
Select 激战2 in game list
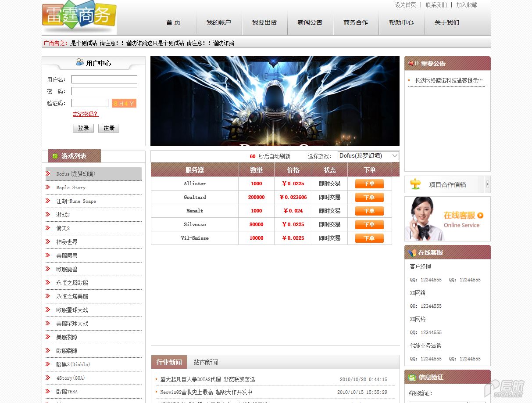tap(93, 215)
